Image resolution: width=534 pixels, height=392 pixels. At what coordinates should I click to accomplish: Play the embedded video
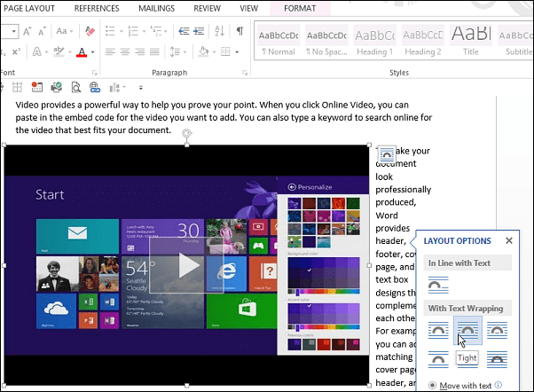(x=186, y=265)
